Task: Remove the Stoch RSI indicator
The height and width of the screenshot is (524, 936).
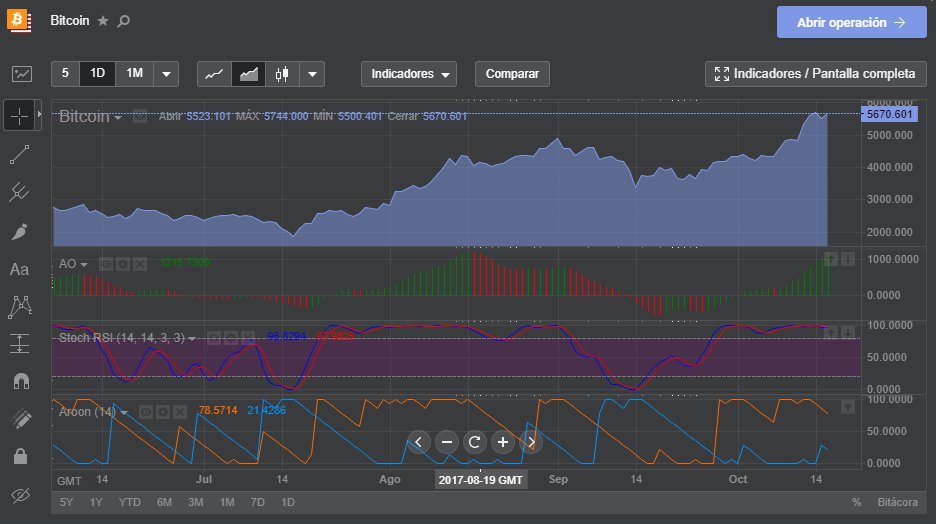Action: click(x=247, y=338)
